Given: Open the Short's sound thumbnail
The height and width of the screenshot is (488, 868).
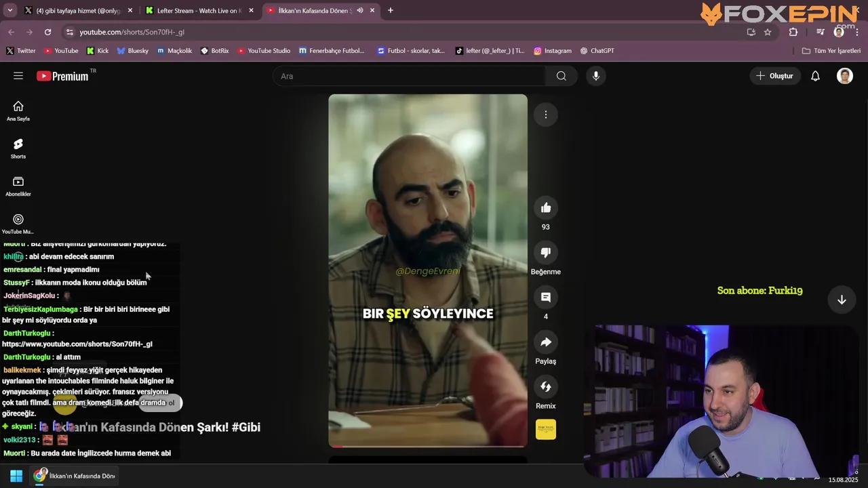Looking at the screenshot, I should click(546, 429).
